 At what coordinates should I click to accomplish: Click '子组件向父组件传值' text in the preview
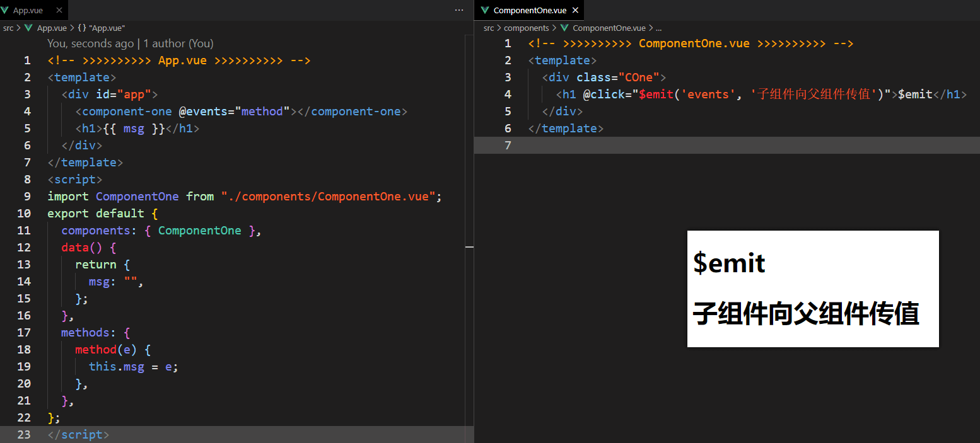click(806, 313)
